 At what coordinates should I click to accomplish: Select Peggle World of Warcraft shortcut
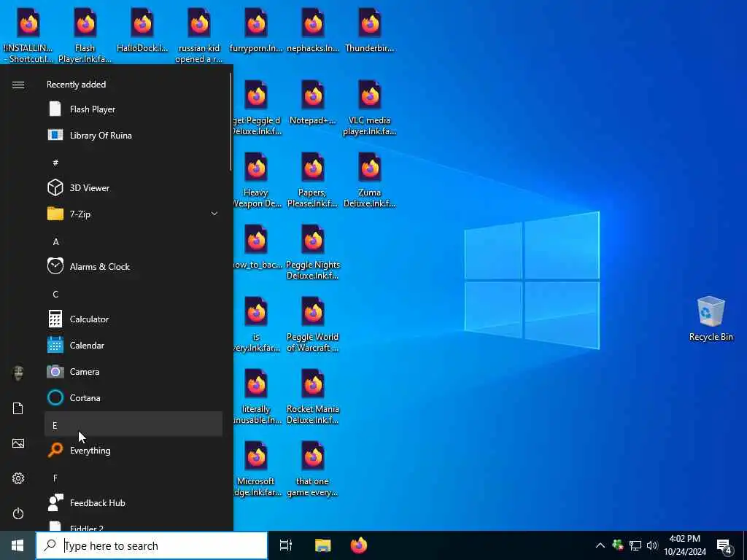313,324
